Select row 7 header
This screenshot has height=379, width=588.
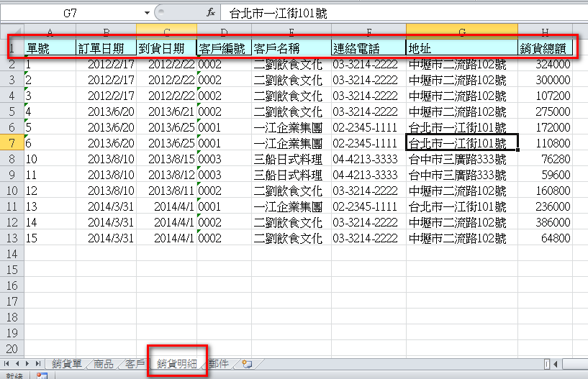[x=12, y=143]
